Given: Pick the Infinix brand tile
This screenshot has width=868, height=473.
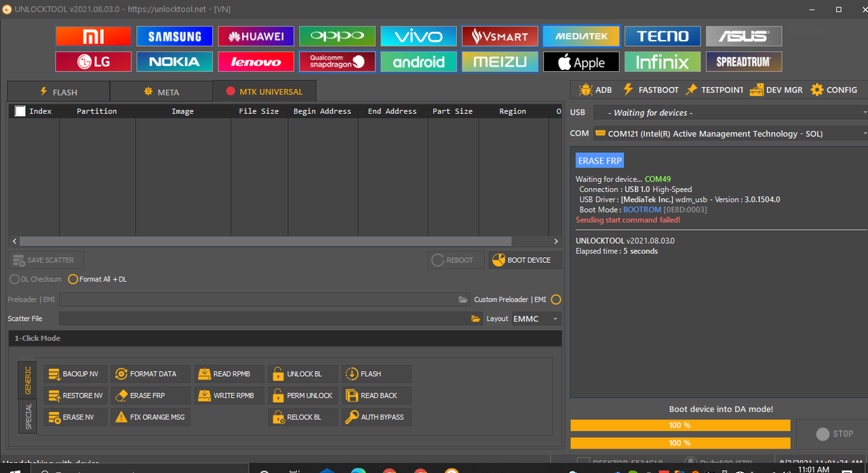Looking at the screenshot, I should coord(663,62).
